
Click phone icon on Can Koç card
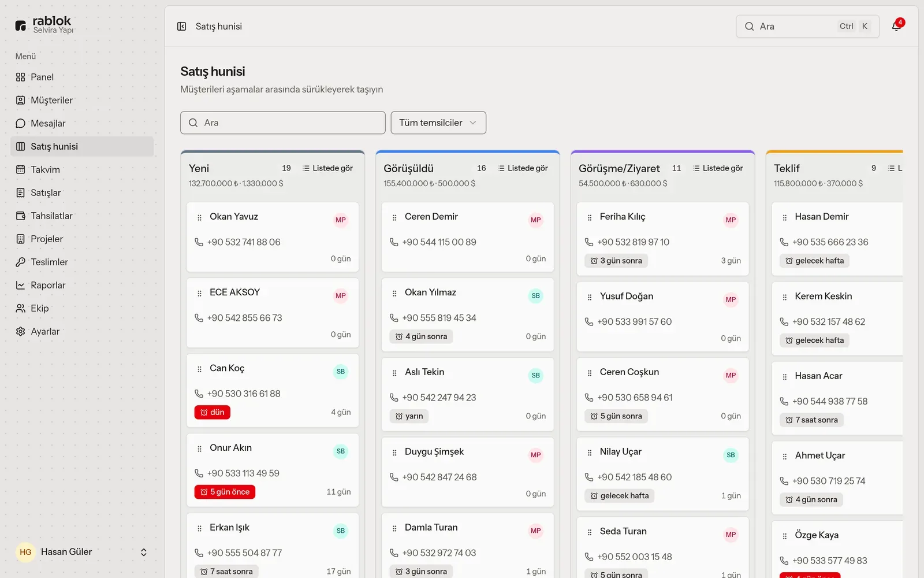(199, 394)
